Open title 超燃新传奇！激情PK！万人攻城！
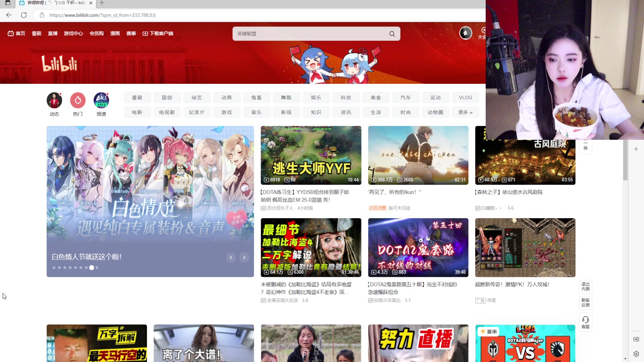 [512, 284]
